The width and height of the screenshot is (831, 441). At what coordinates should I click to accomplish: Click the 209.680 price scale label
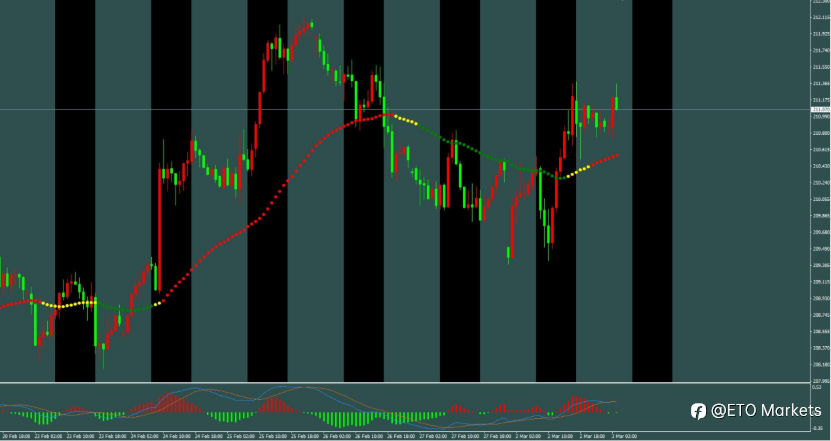tap(821, 232)
